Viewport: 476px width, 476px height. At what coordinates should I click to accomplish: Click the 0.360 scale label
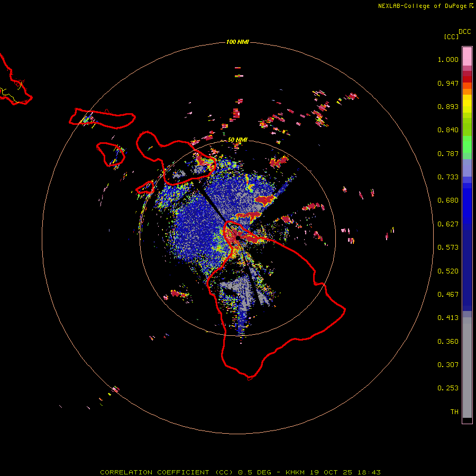coord(448,342)
